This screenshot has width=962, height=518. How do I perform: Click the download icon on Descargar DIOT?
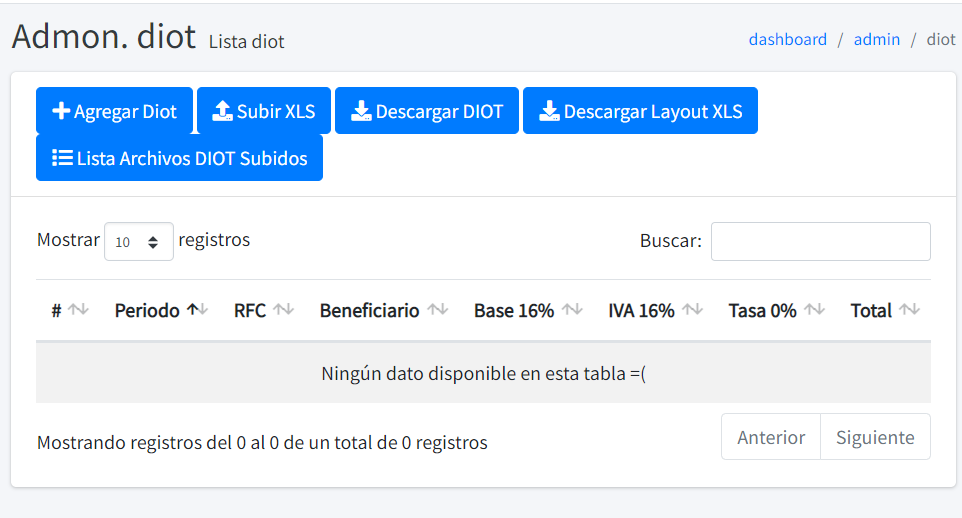point(361,111)
